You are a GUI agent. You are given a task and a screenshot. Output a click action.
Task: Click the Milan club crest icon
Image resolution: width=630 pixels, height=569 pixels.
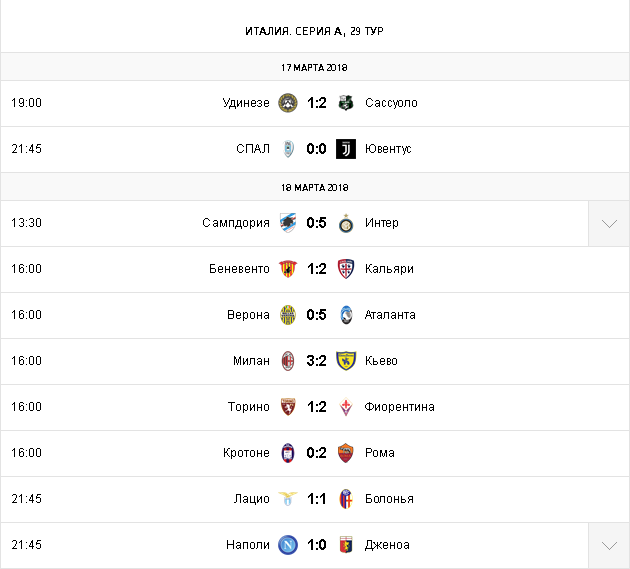coord(288,361)
